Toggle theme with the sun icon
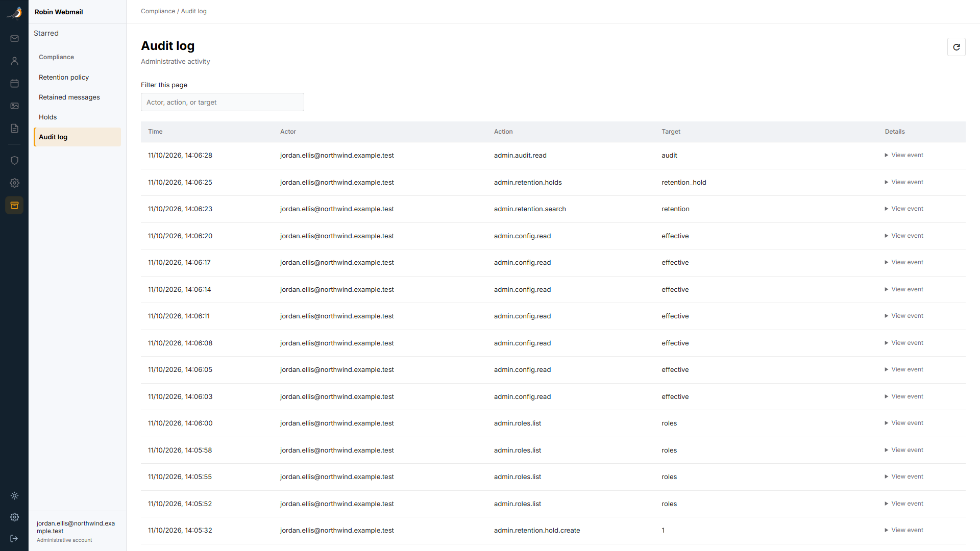980x551 pixels. click(14, 495)
